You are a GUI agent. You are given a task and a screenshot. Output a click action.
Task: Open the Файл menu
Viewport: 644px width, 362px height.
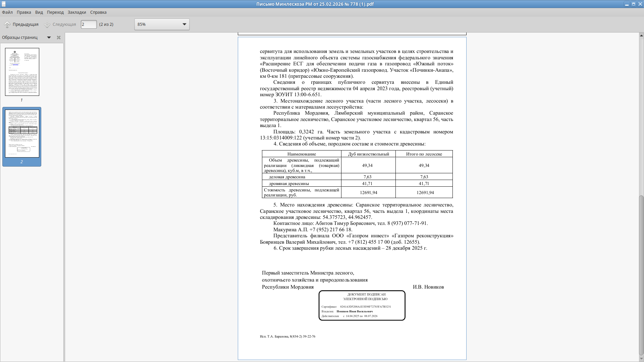[7, 12]
